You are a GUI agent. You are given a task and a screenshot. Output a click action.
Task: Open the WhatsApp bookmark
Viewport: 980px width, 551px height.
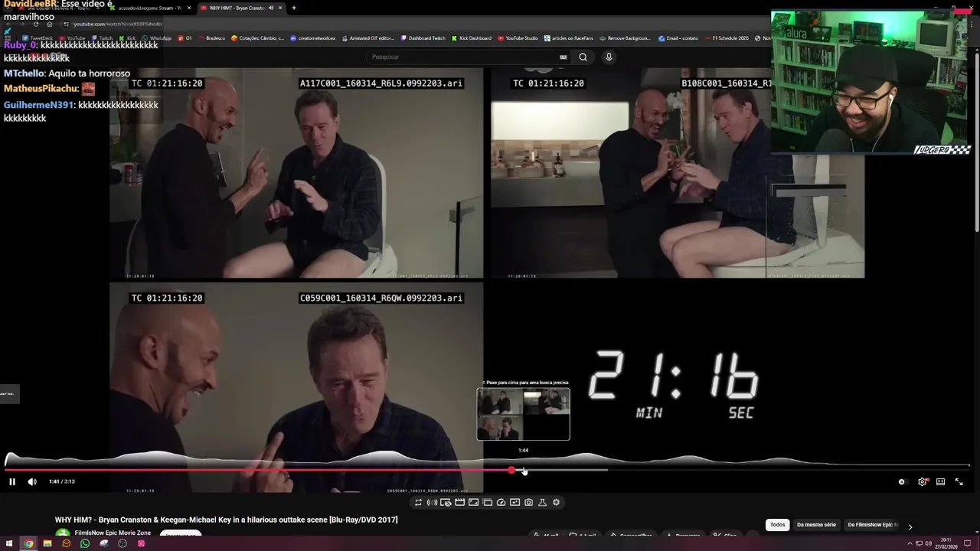[157, 38]
